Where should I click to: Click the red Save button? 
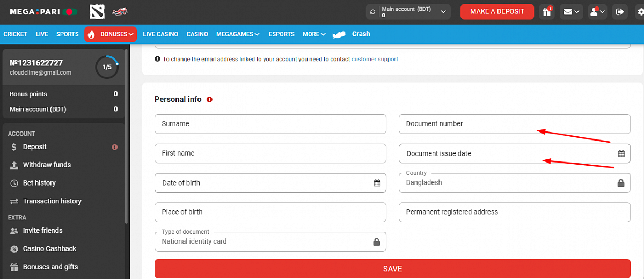392,269
